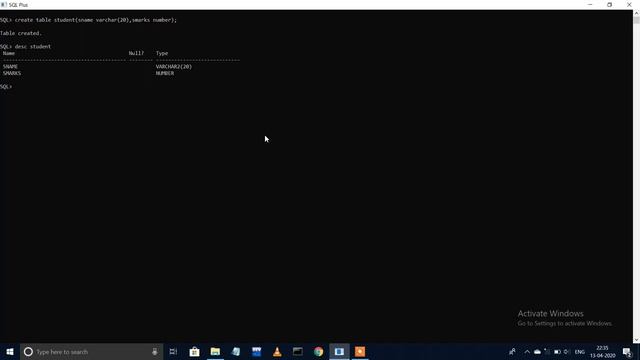Click the taskbar search box
This screenshot has width=640, height=360.
tap(91, 351)
